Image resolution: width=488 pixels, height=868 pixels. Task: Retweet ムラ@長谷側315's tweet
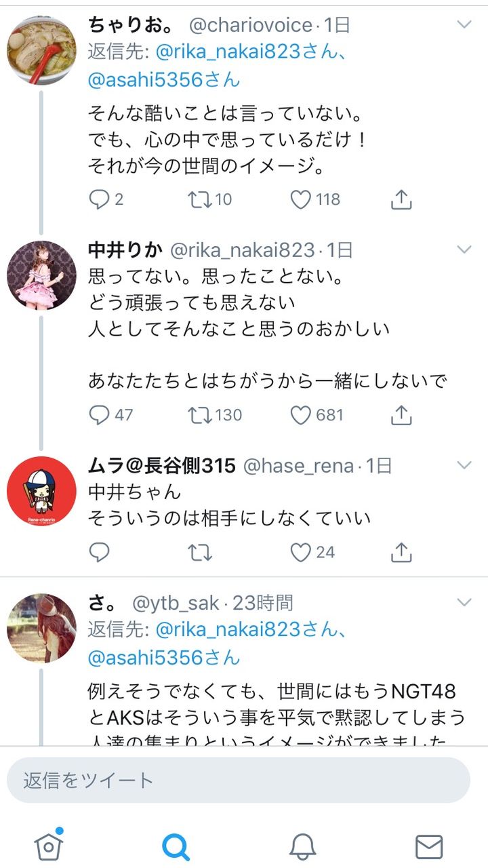click(x=200, y=553)
